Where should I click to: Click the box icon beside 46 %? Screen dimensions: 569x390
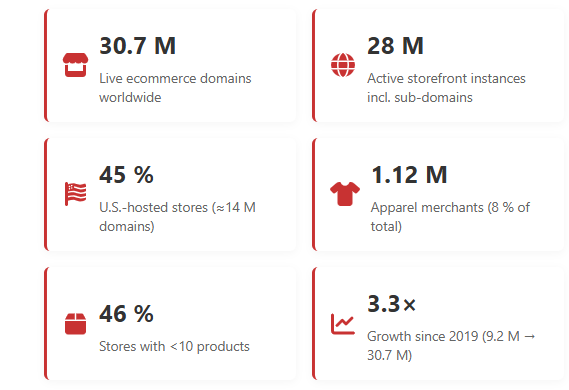click(75, 323)
